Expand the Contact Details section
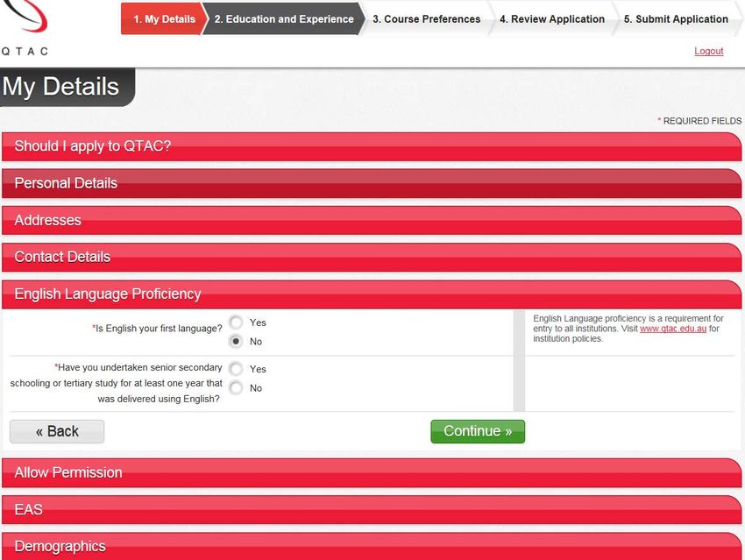Viewport: 745px width, 560px height. click(372, 257)
